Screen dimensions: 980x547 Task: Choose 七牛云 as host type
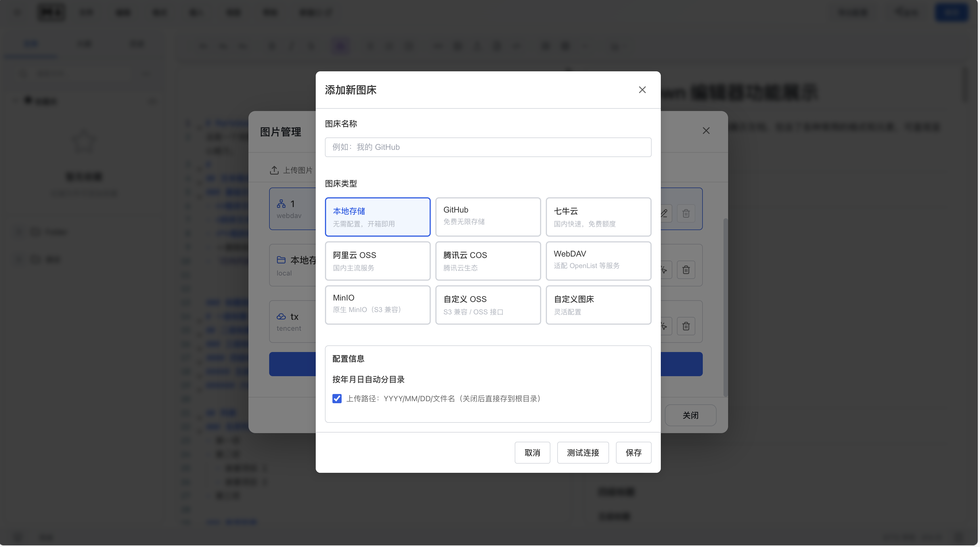pyautogui.click(x=598, y=217)
